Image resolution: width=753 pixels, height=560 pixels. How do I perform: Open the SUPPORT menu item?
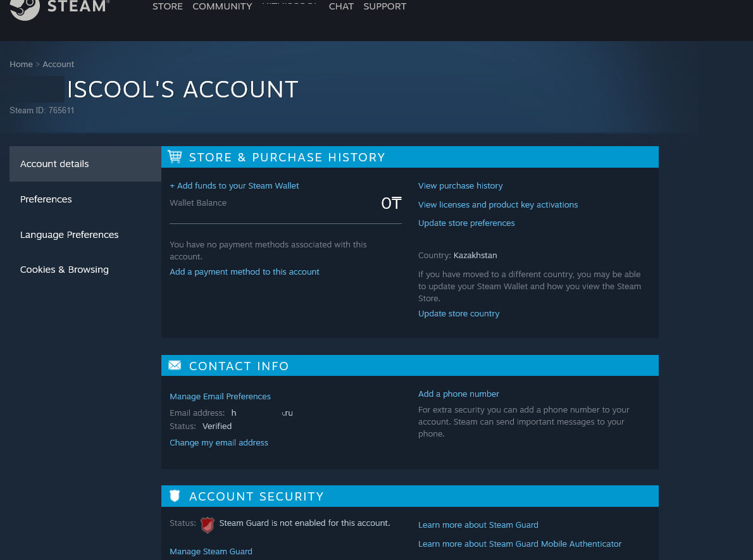(x=385, y=6)
